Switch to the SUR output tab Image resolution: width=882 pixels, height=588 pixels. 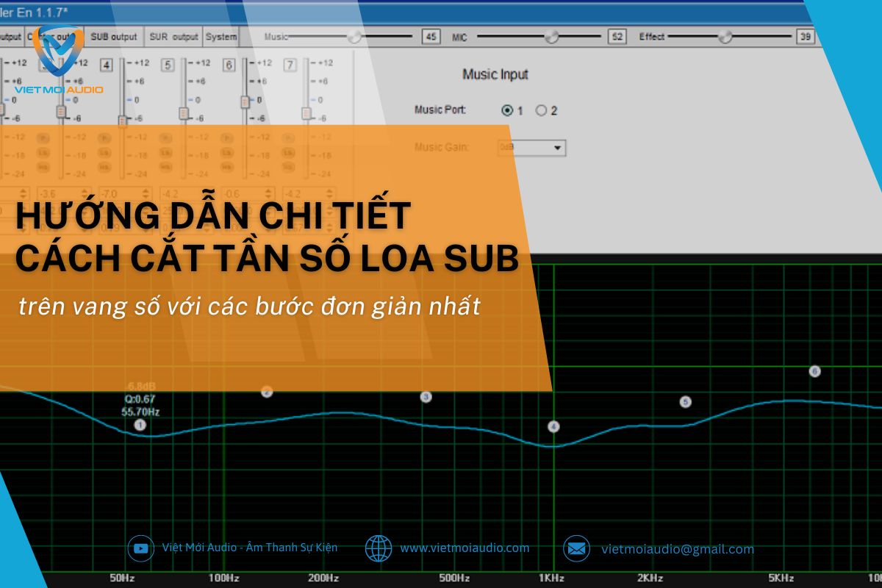(173, 36)
